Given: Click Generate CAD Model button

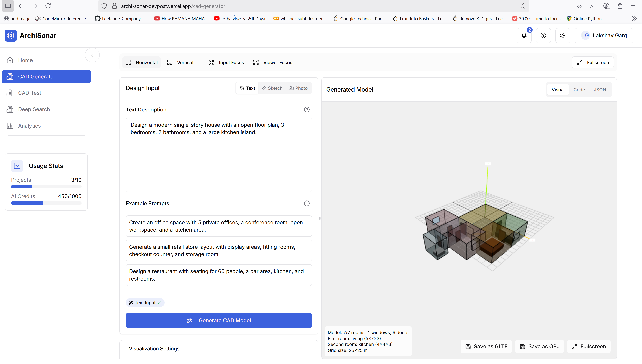Looking at the screenshot, I should click(x=219, y=320).
